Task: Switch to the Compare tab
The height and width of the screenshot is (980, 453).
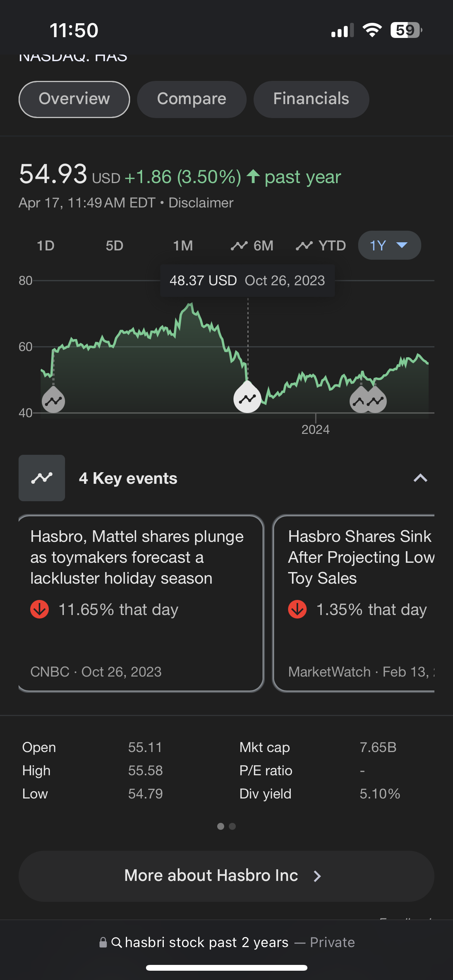Action: [192, 99]
